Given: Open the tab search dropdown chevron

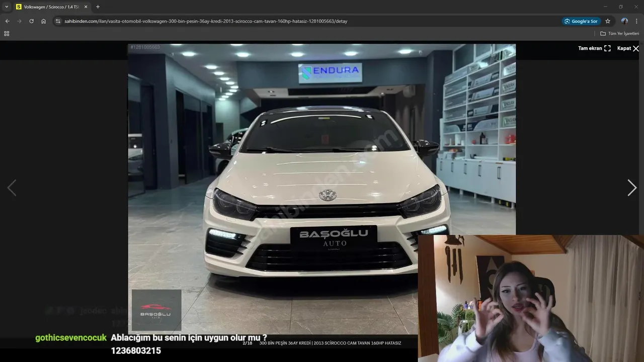Looking at the screenshot, I should tap(7, 7).
